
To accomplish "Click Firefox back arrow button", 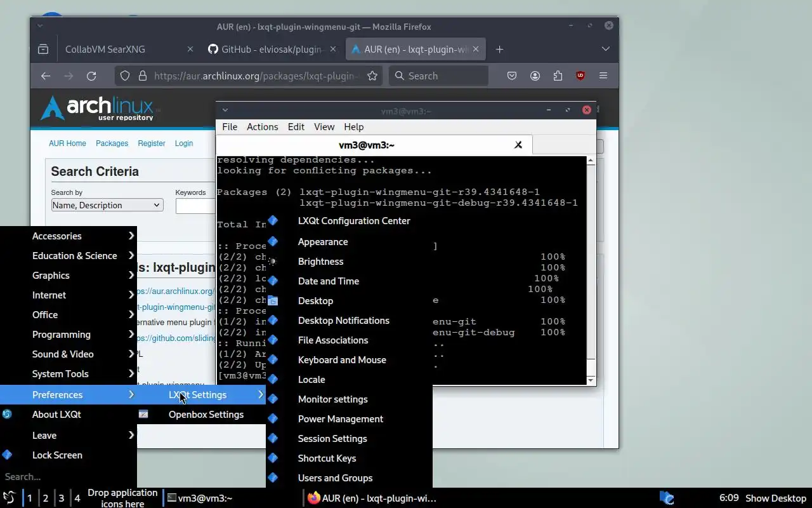I will tap(46, 76).
